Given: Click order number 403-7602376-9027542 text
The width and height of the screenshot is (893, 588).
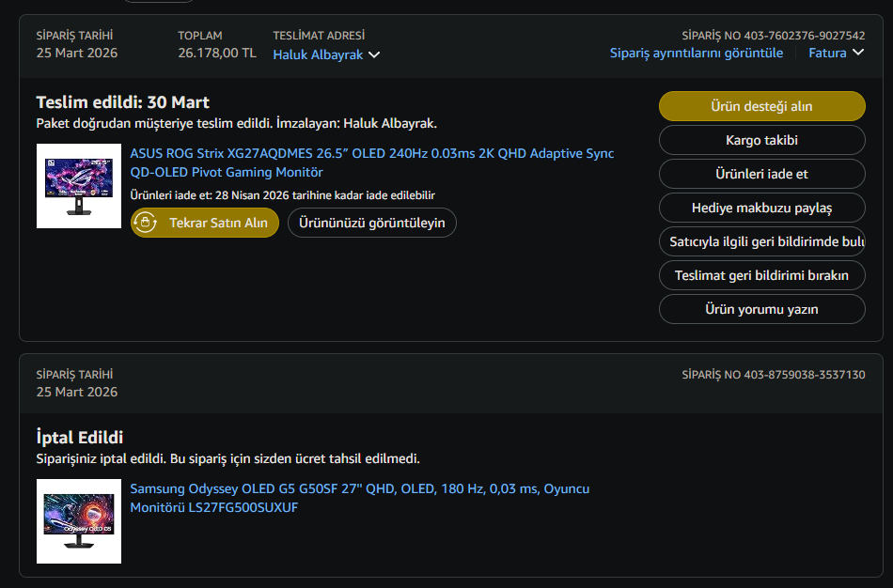Looking at the screenshot, I should pyautogui.click(x=804, y=36).
